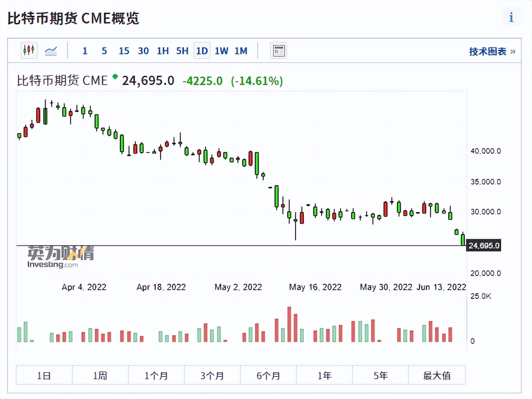The height and width of the screenshot is (399, 532).
Task: Click the 40,000.0 axis label
Action: (485, 151)
